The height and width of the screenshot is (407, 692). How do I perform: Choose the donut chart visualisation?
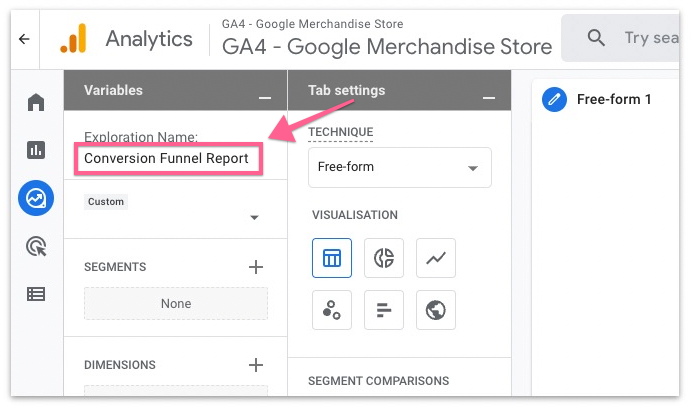click(383, 258)
